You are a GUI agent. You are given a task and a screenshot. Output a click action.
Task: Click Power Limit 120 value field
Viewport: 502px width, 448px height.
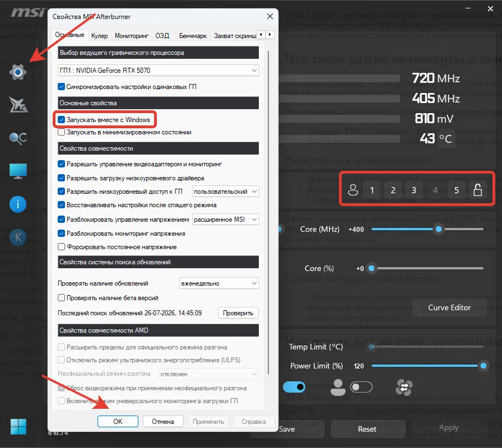coord(359,366)
